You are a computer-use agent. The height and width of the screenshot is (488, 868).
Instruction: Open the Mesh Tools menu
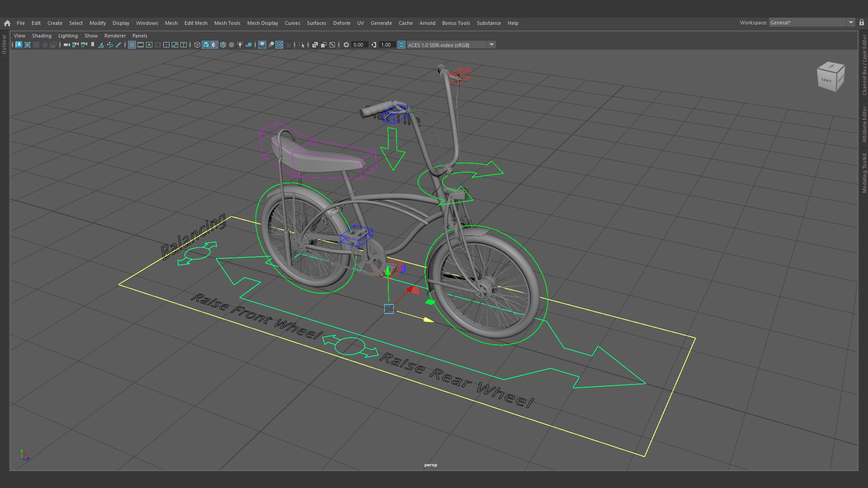pyautogui.click(x=227, y=23)
